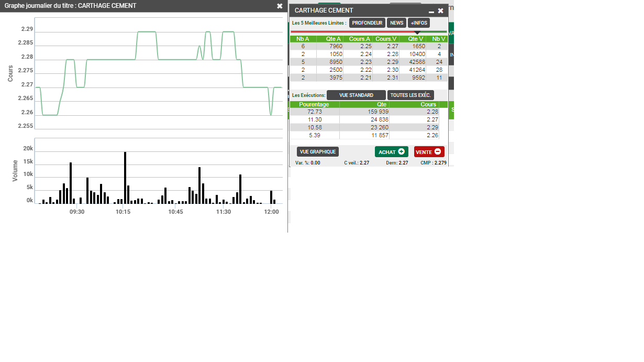Click the 159 939 quantity execution cell
Screen dimensions: 644x362
364,112
